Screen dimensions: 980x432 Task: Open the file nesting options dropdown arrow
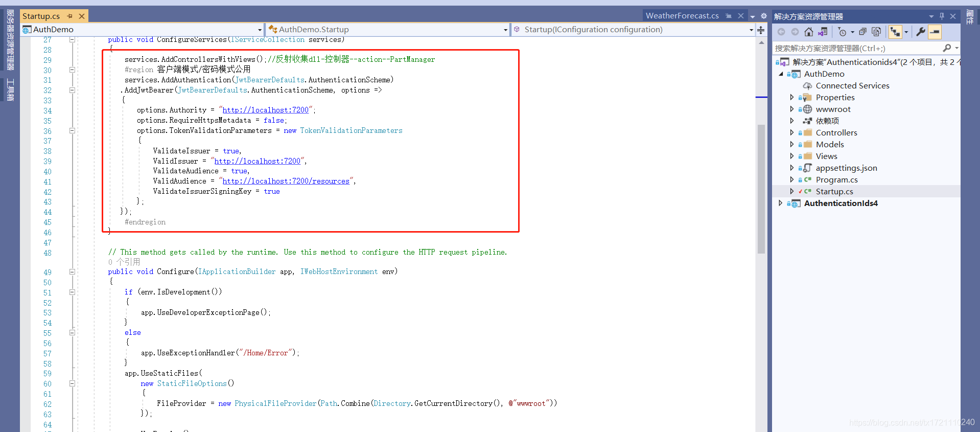(x=906, y=32)
